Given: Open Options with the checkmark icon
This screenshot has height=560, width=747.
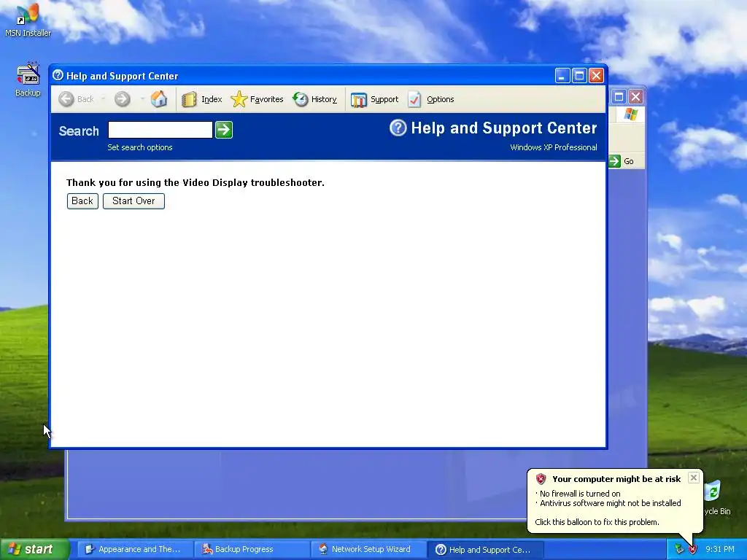Looking at the screenshot, I should [x=414, y=99].
